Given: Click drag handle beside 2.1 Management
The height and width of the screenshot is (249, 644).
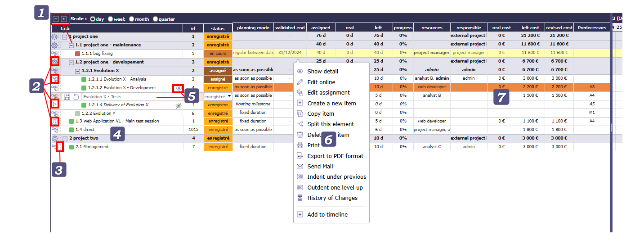Looking at the screenshot, I should pos(60,147).
